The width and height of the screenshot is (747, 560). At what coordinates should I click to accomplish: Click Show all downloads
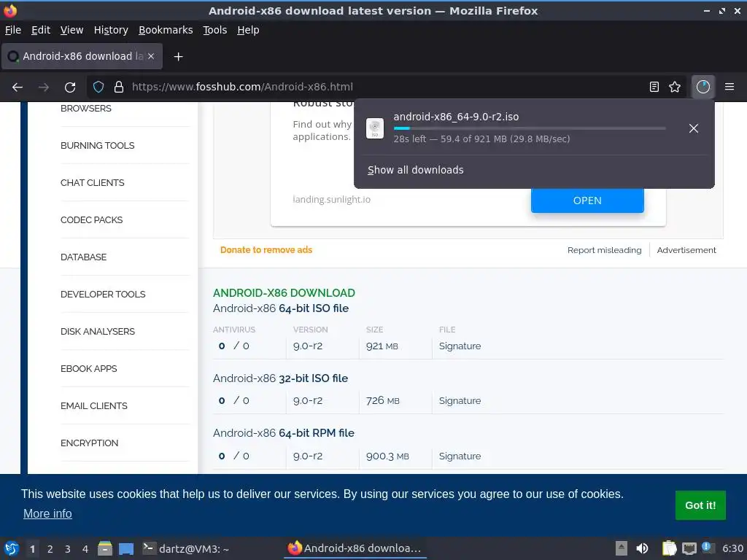click(x=415, y=170)
